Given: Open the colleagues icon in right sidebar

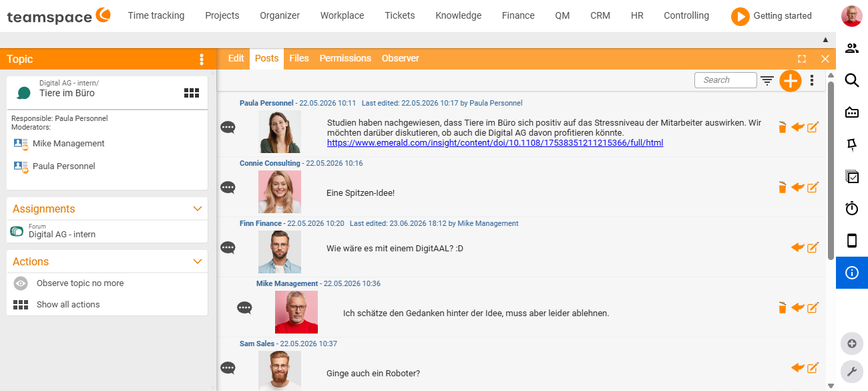Looking at the screenshot, I should pyautogui.click(x=852, y=48).
